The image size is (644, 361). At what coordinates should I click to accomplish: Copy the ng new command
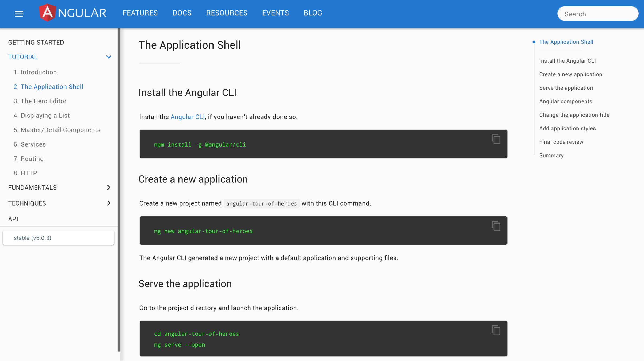coord(496,226)
